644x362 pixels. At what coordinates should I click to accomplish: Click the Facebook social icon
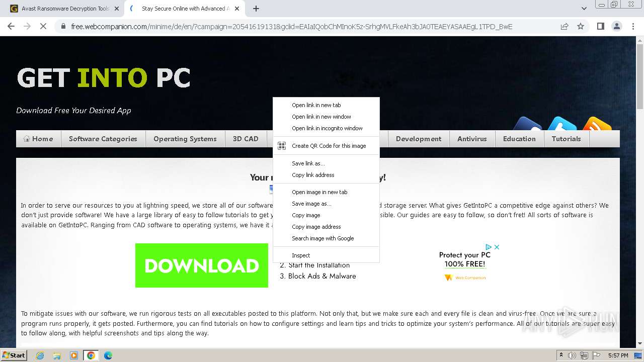[x=527, y=124]
